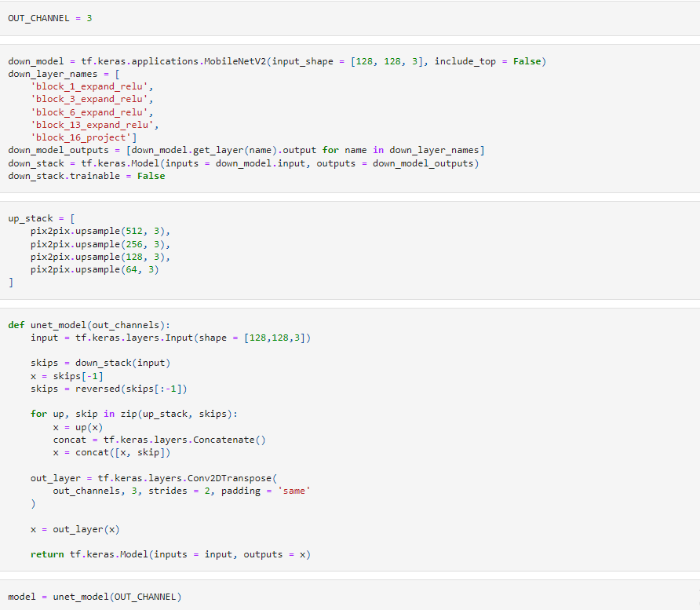Click the Concatenate() layer line
The width and height of the screenshot is (700, 610).
(159, 440)
